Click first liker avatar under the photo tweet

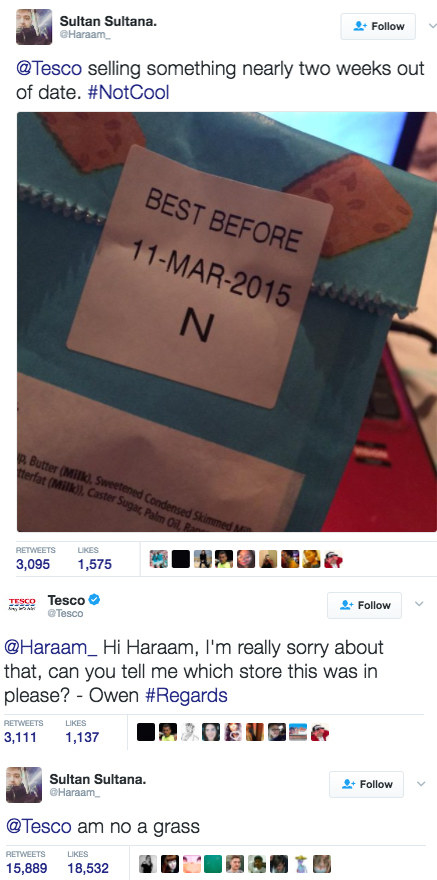click(x=159, y=559)
